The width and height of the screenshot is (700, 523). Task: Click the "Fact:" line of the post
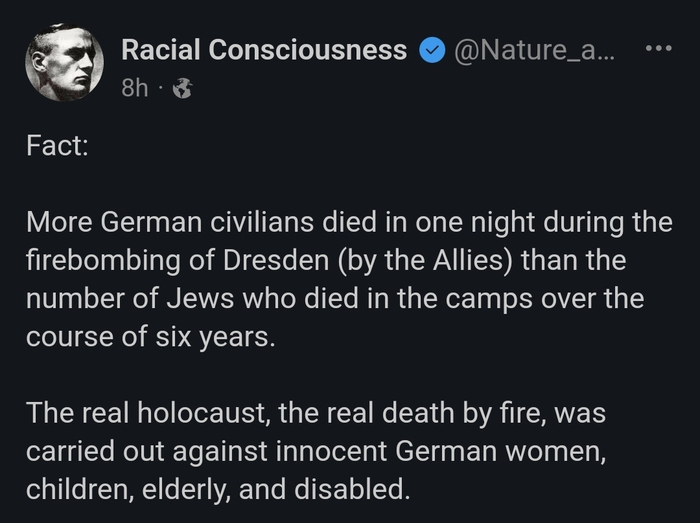click(57, 145)
